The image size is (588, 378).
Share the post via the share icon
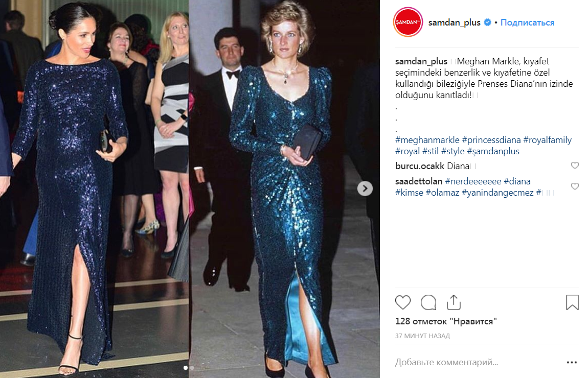454,302
